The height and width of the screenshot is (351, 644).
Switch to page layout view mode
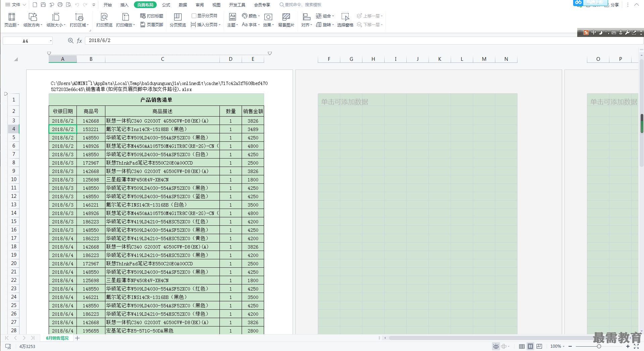tap(530, 346)
